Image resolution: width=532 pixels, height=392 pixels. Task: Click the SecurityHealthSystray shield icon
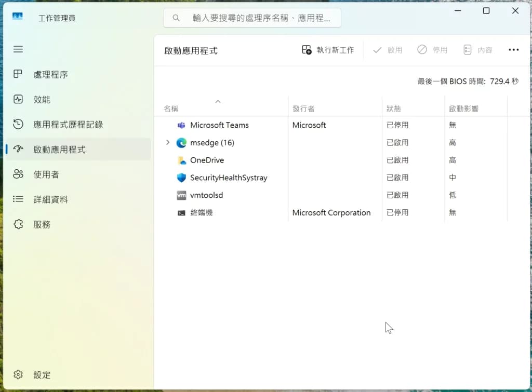[181, 178]
